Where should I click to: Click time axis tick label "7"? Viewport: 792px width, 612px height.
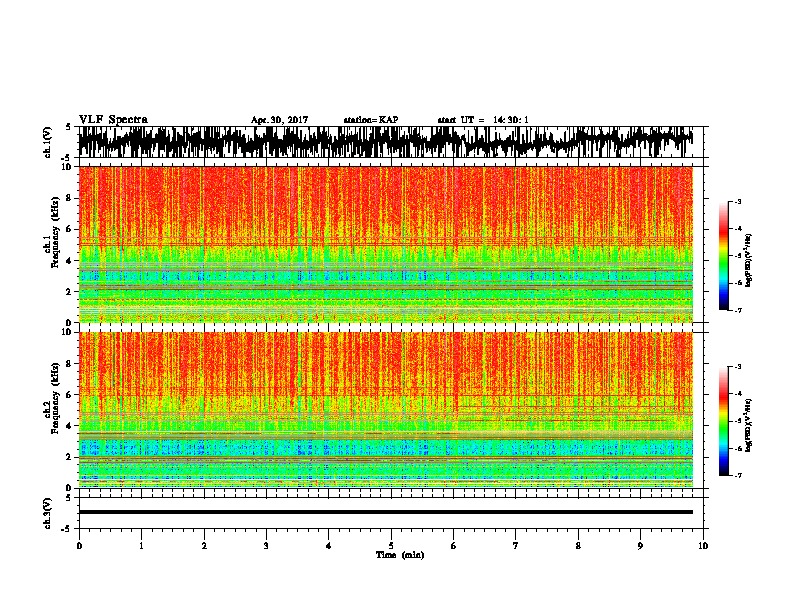516,546
